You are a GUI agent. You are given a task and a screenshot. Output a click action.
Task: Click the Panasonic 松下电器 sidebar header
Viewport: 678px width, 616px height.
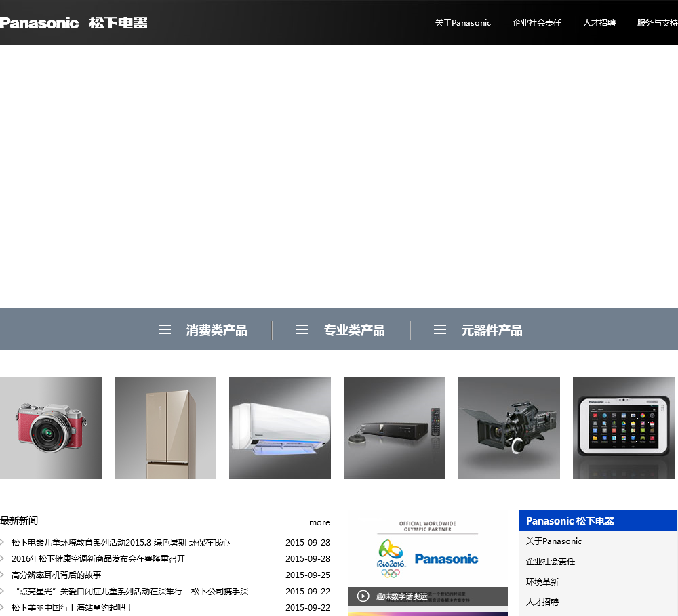(x=598, y=520)
